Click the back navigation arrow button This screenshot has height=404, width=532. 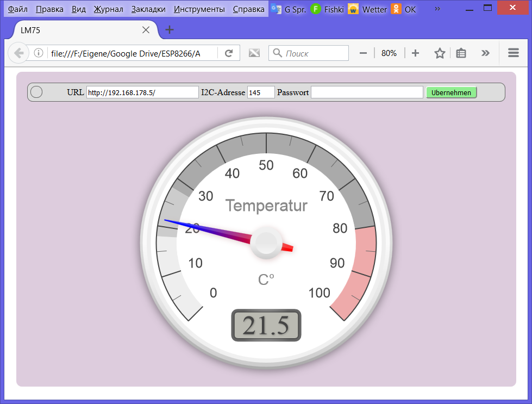point(18,53)
